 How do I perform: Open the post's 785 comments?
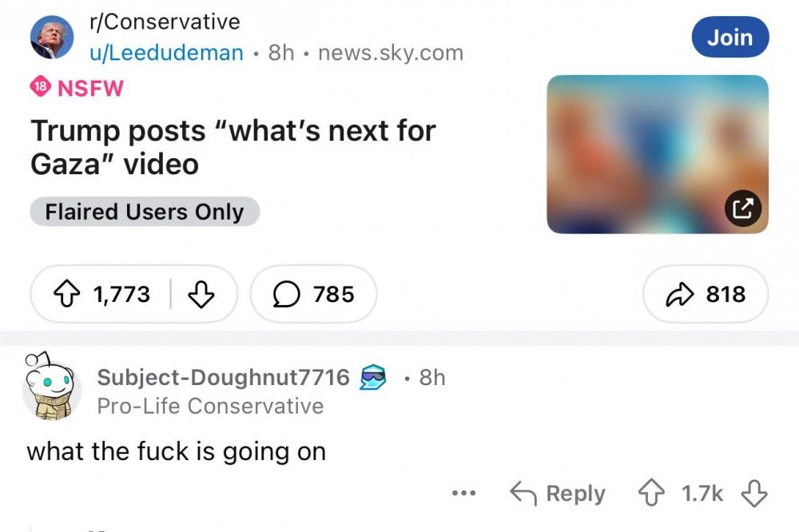tap(313, 294)
